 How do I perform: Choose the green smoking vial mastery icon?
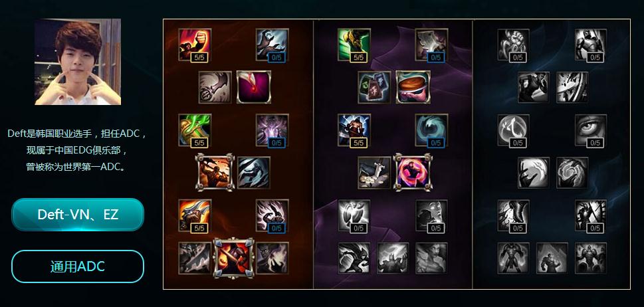(195, 130)
